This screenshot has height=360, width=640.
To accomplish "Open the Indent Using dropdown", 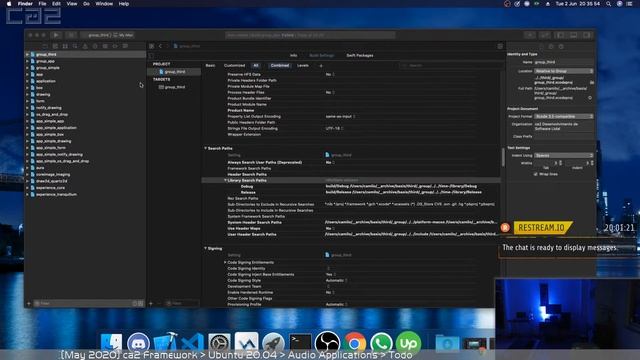I will [x=564, y=156].
